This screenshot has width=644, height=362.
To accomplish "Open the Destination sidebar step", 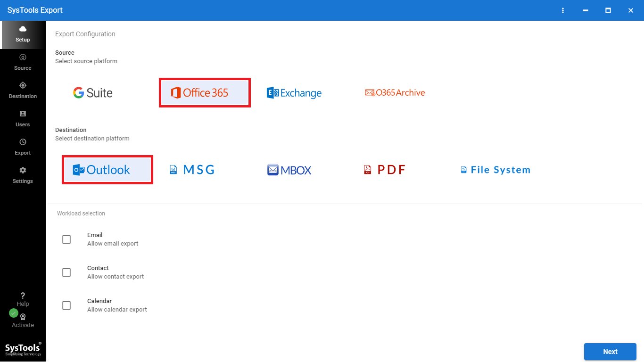I will coord(23,91).
